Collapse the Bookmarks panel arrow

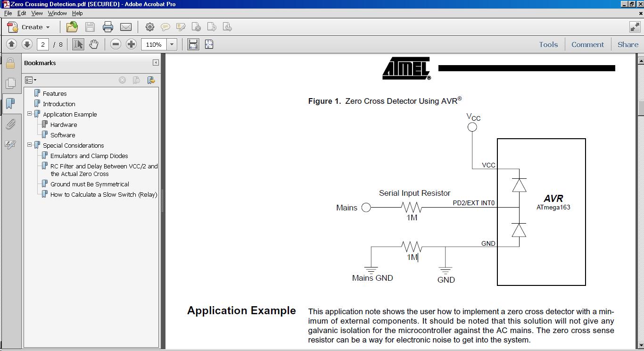pyautogui.click(x=156, y=63)
